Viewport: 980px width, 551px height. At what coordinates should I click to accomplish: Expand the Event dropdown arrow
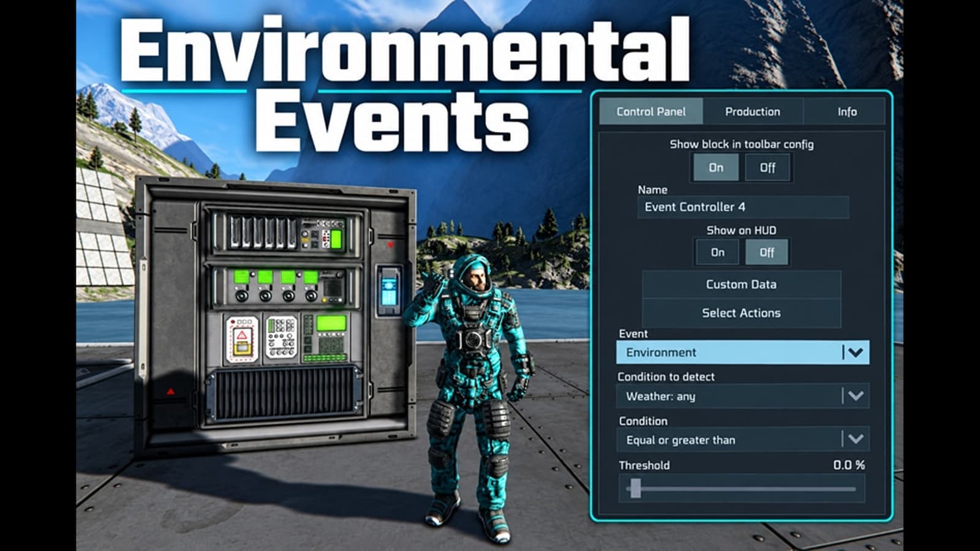855,352
